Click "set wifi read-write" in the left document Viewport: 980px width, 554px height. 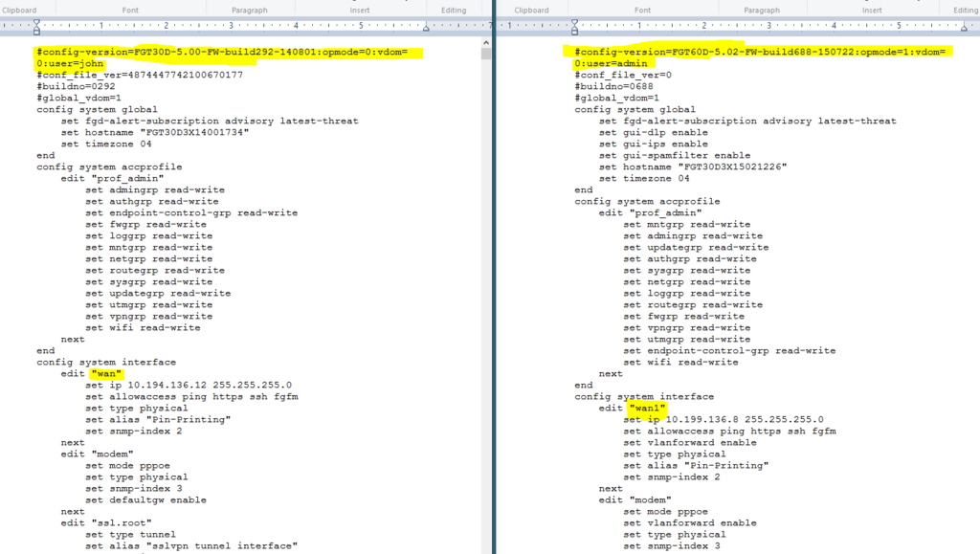(x=144, y=328)
